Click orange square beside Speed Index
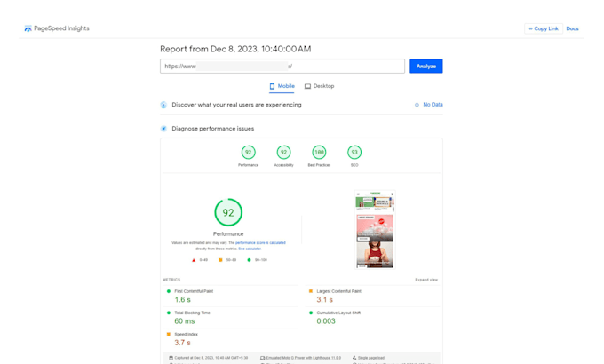Viewport: 604px width, 364px height. pyautogui.click(x=169, y=334)
